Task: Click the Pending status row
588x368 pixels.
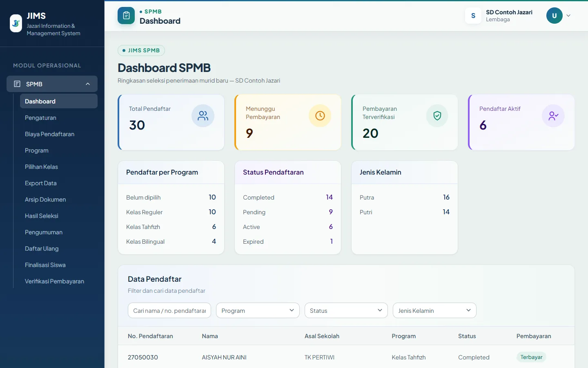Action: pyautogui.click(x=288, y=212)
